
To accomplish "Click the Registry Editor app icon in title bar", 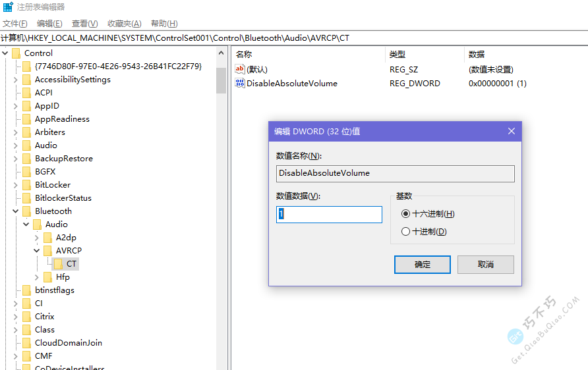I will pos(7,7).
